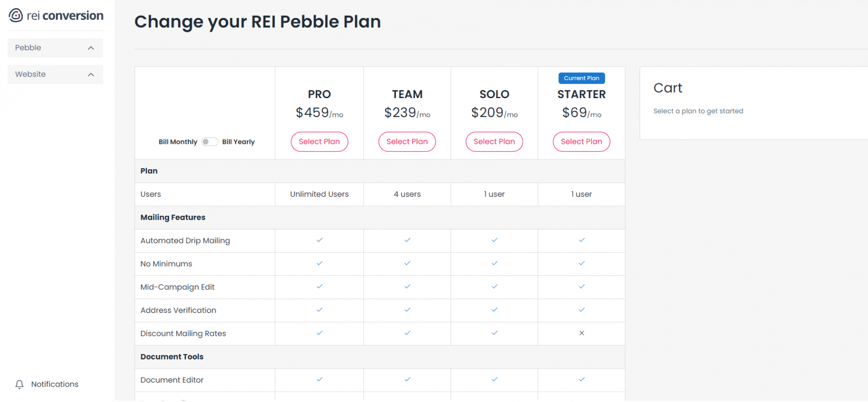868x402 pixels.
Task: Click Pro plan Automated Drip Mailing checkmark
Action: click(319, 240)
